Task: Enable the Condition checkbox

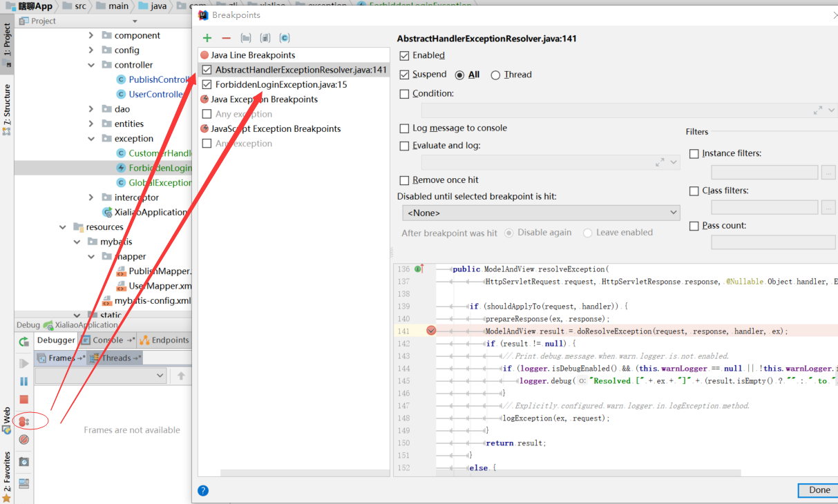Action: pyautogui.click(x=405, y=94)
